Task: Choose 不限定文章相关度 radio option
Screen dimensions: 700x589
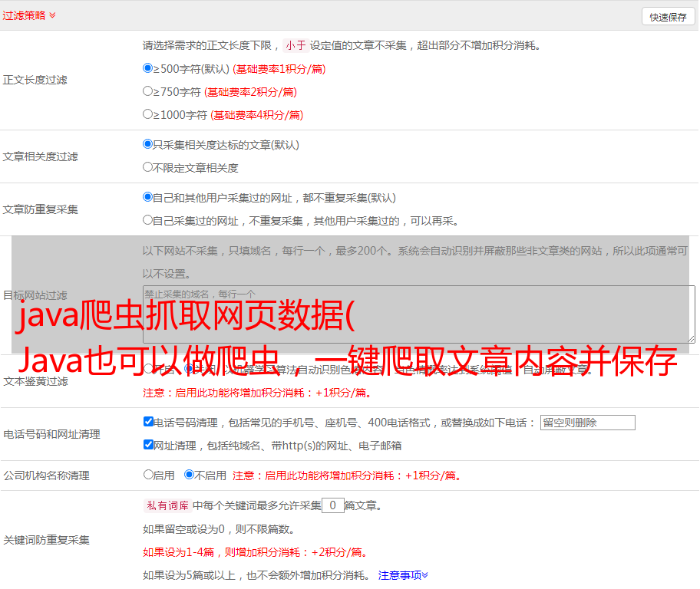Action: coord(148,166)
